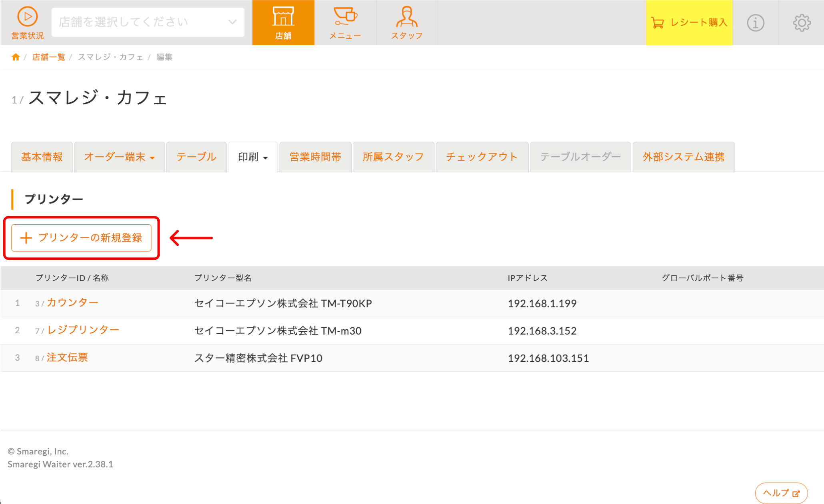The width and height of the screenshot is (824, 504).
Task: Go home via the breadcrumb house icon
Action: pyautogui.click(x=16, y=57)
